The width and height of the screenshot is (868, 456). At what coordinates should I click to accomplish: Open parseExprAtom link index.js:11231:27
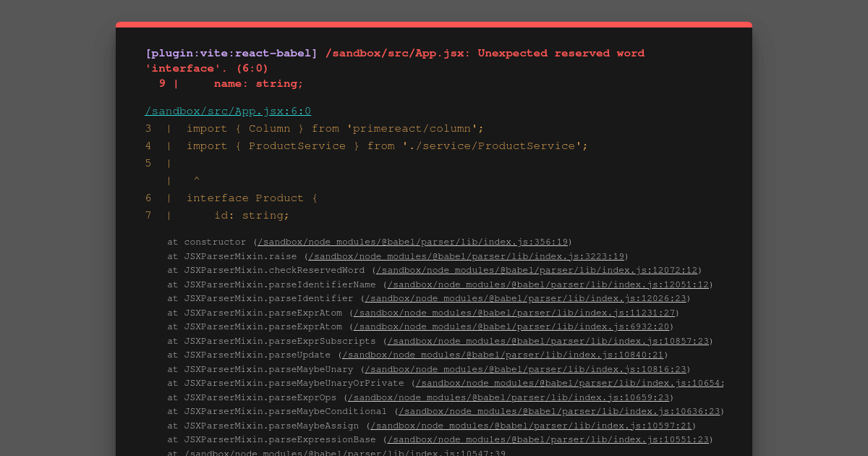tap(514, 313)
